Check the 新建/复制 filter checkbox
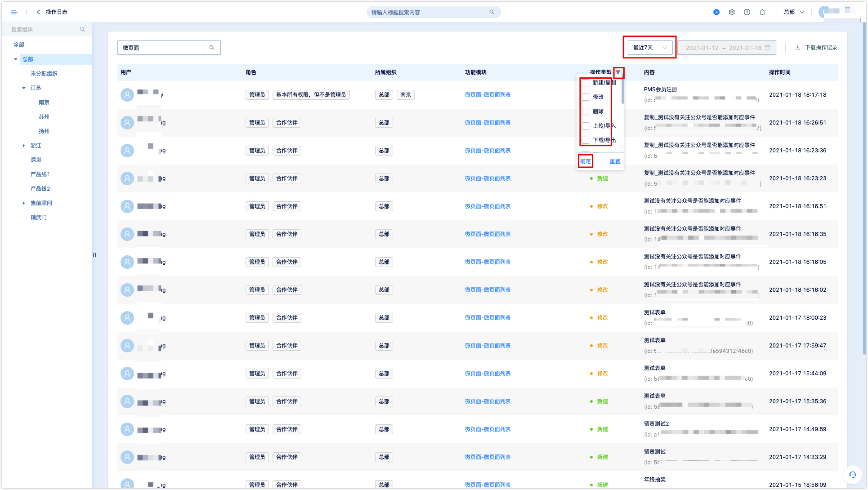 (586, 82)
